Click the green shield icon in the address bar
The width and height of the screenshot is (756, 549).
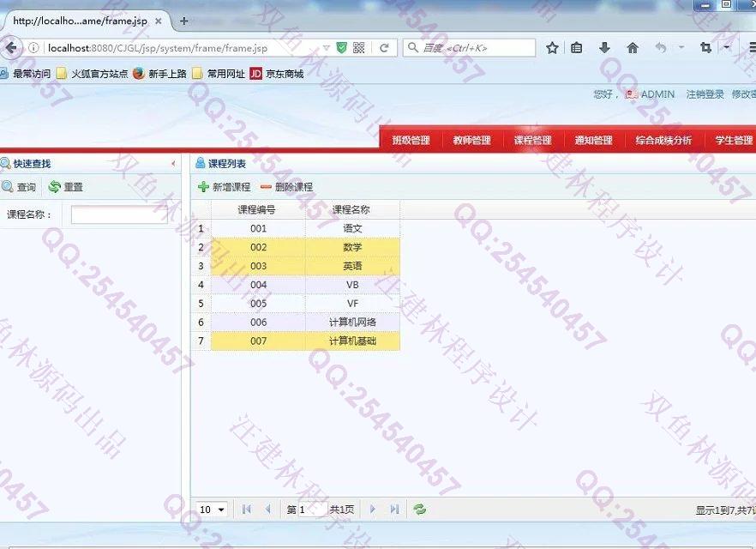point(341,47)
